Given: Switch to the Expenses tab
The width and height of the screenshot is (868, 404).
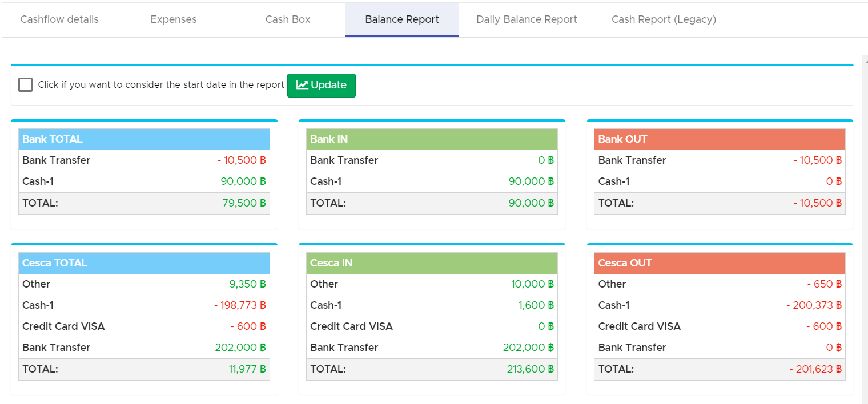Looking at the screenshot, I should pyautogui.click(x=174, y=19).
